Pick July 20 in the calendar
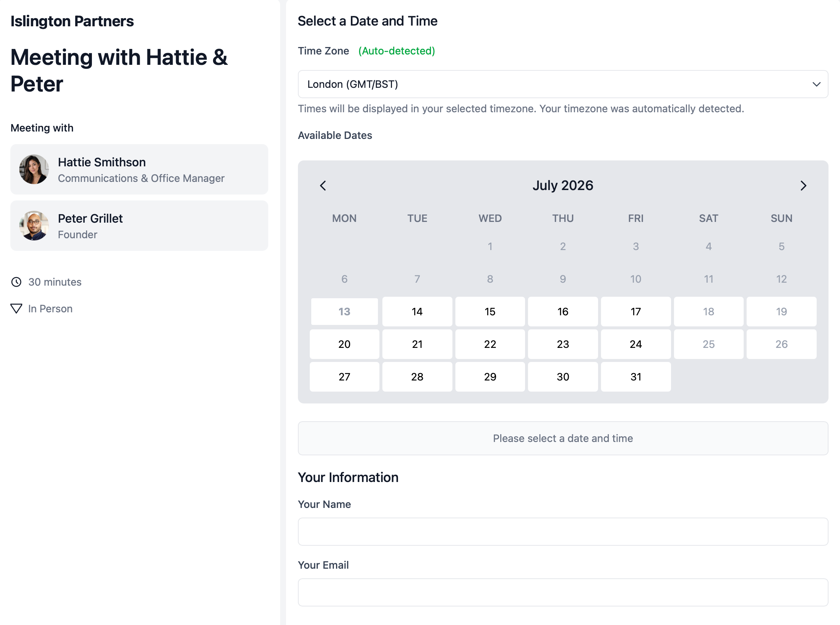The width and height of the screenshot is (840, 625). [x=344, y=344]
